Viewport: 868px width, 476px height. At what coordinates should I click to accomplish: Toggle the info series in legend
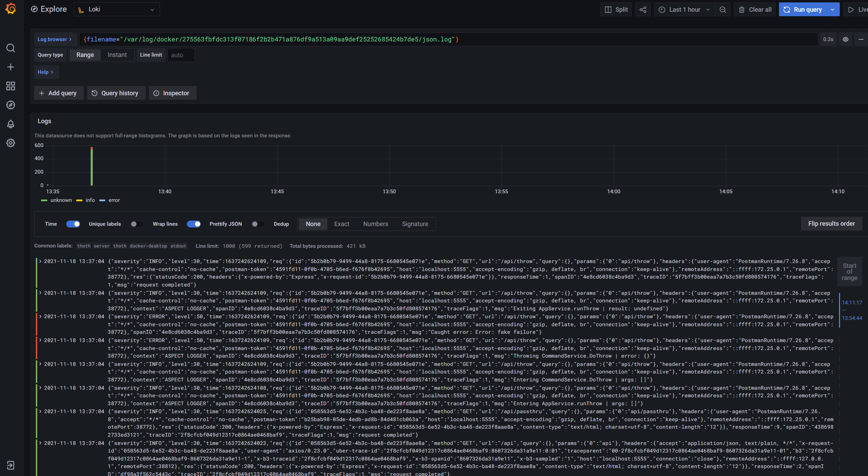(x=86, y=200)
